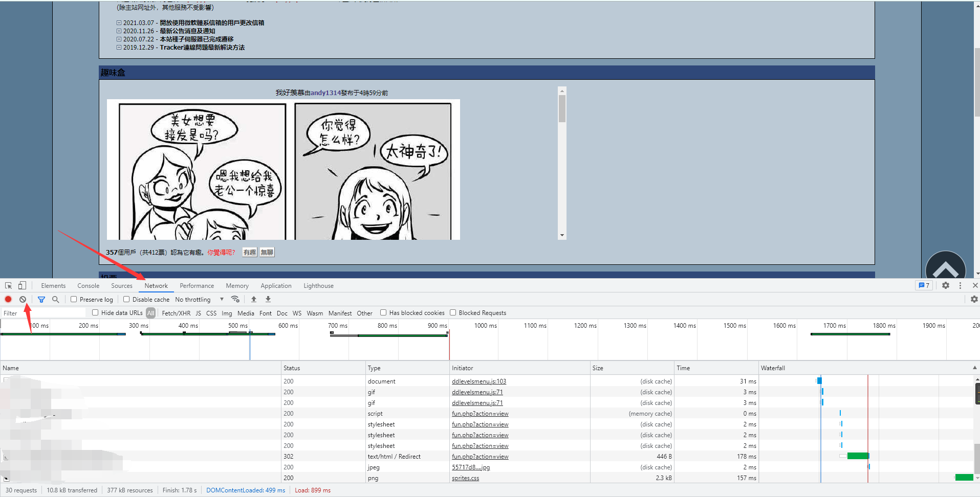Select the Network tab
The height and width of the screenshot is (497, 980).
(x=156, y=286)
